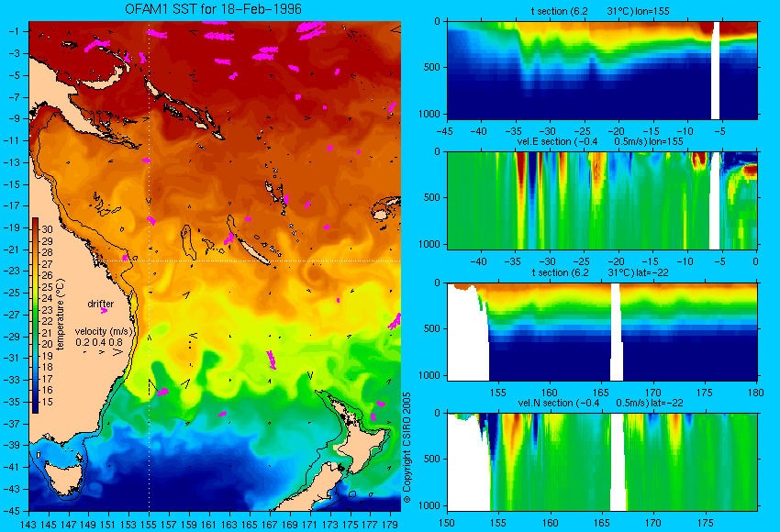Select colorbar value "30" on the temperature scale
The height and width of the screenshot is (532, 780).
coord(47,229)
